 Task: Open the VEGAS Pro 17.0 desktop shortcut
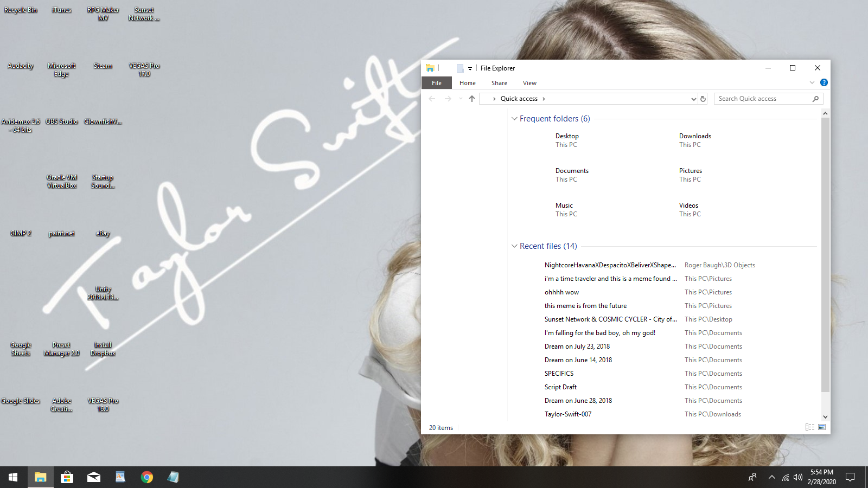click(144, 69)
